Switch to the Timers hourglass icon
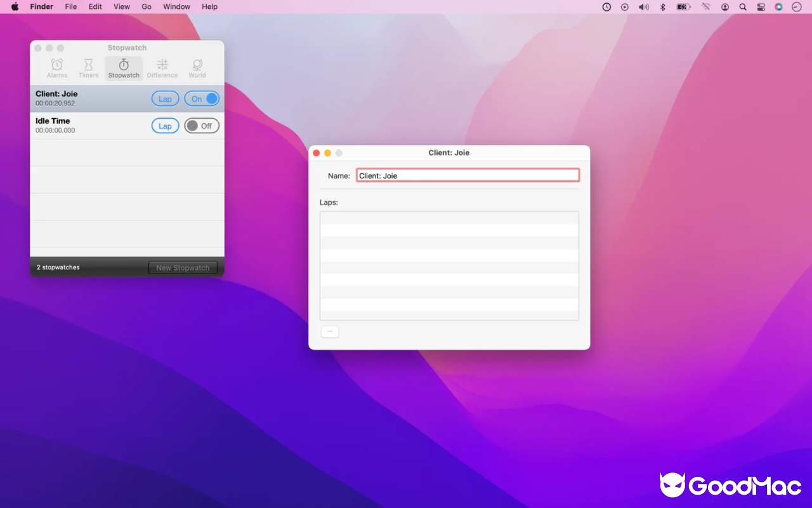 pyautogui.click(x=89, y=67)
